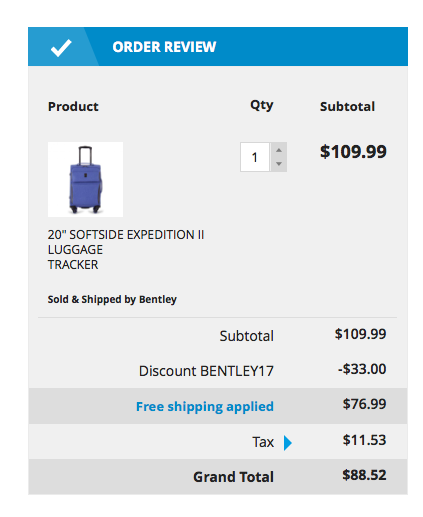This screenshot has width=423, height=517.
Task: Click the quantity input field showing 1
Action: point(255,157)
